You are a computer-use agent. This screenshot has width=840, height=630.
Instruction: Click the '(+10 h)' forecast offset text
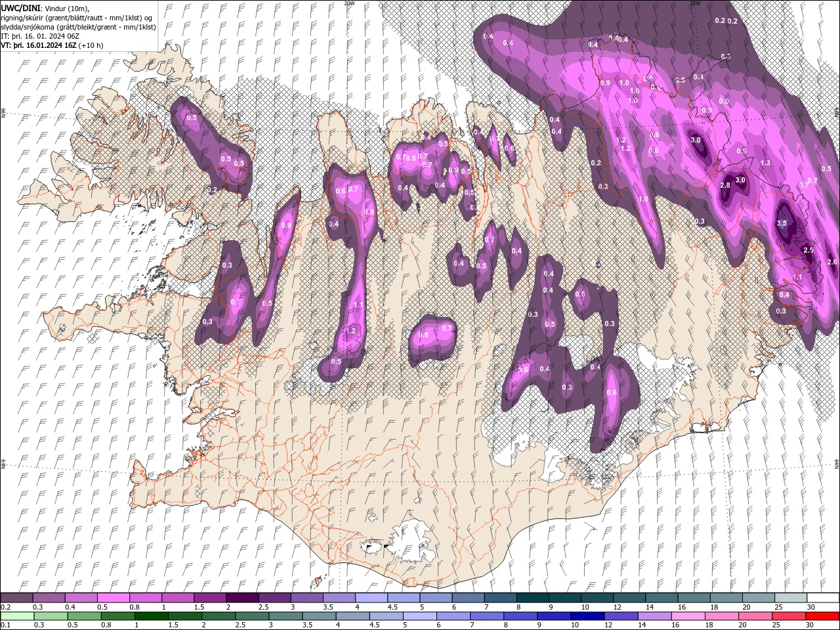click(91, 45)
